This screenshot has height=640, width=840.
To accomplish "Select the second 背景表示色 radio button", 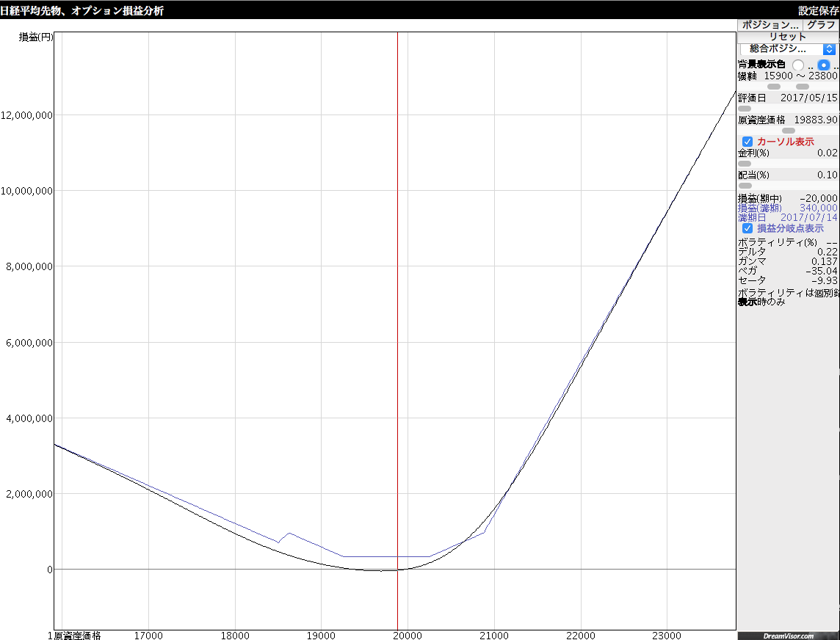I will [824, 65].
